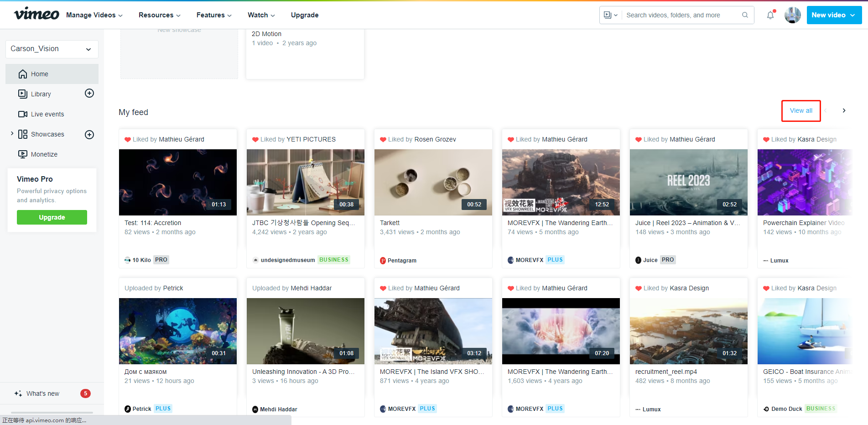
Task: Open Live events in the sidebar
Action: pos(47,114)
